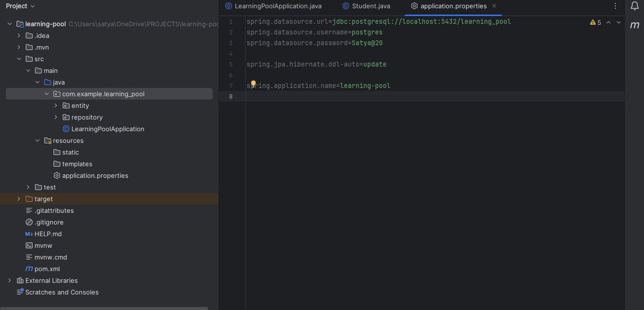Select the .idea folder icon
The width and height of the screenshot is (644, 310).
(29, 36)
